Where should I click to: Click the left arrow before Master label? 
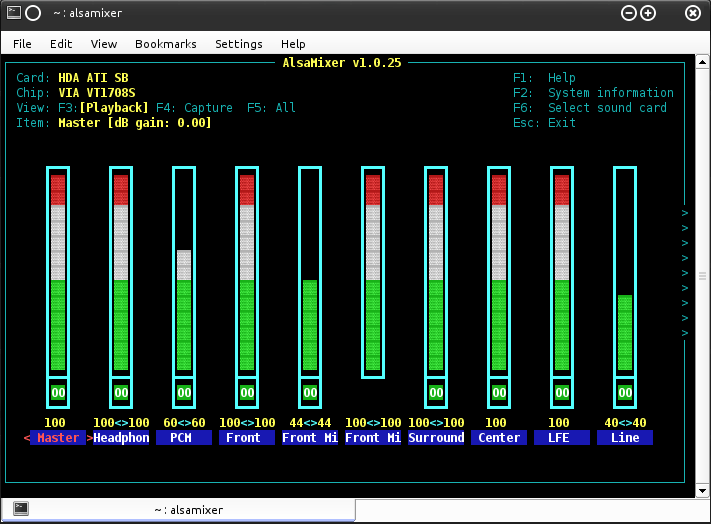(27, 438)
